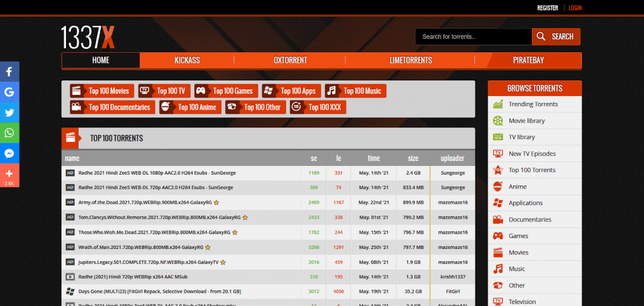Open Wrath.of.Man.2021 torrent link
Screen dimensions: 644x306
tap(141, 248)
